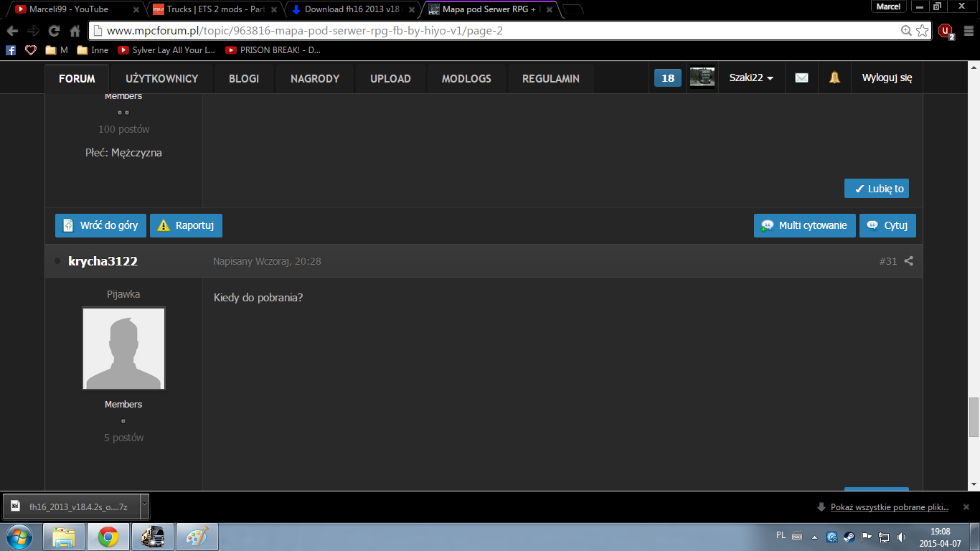Open Windows Explorer from the taskbar
The width and height of the screenshot is (980, 551).
[x=64, y=537]
